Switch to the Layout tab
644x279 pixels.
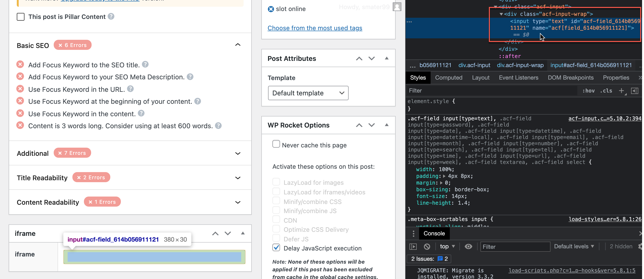click(480, 77)
